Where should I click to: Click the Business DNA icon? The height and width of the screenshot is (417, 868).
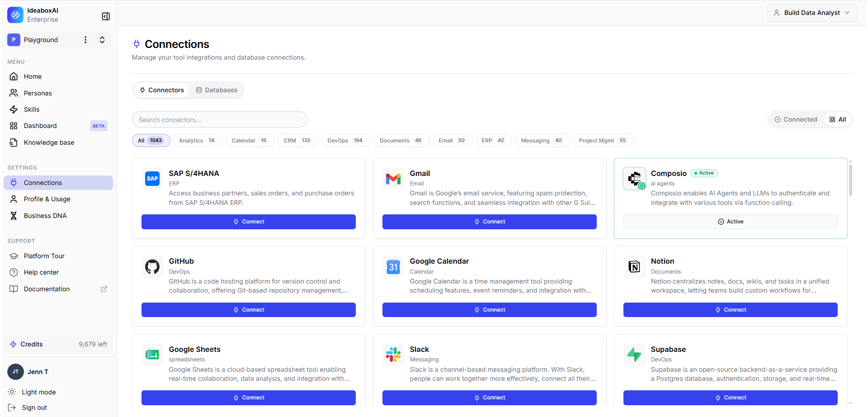click(x=14, y=216)
